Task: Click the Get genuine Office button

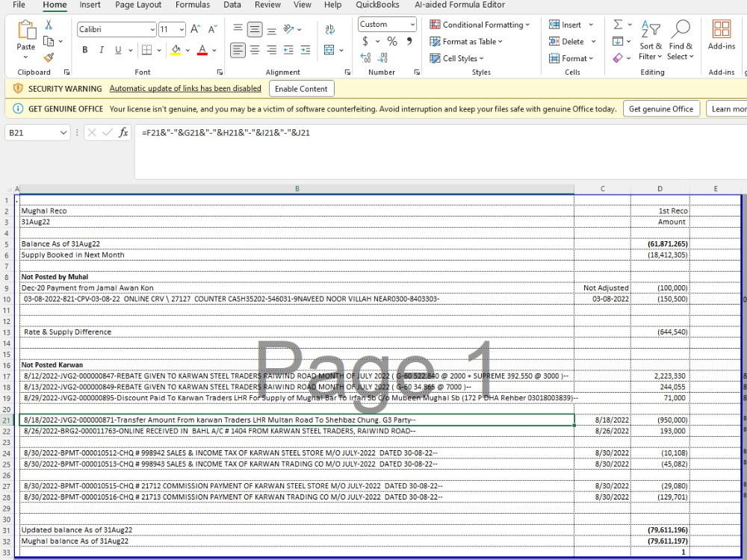Action: [661, 108]
